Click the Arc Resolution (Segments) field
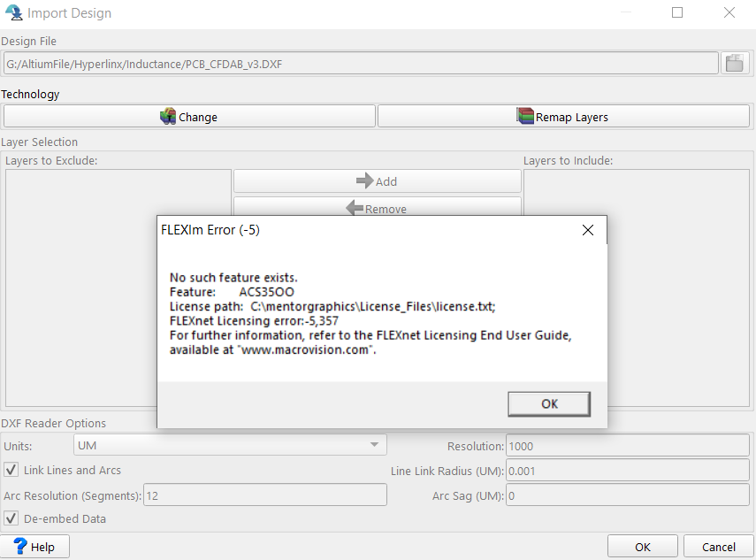The image size is (756, 560). pyautogui.click(x=264, y=495)
